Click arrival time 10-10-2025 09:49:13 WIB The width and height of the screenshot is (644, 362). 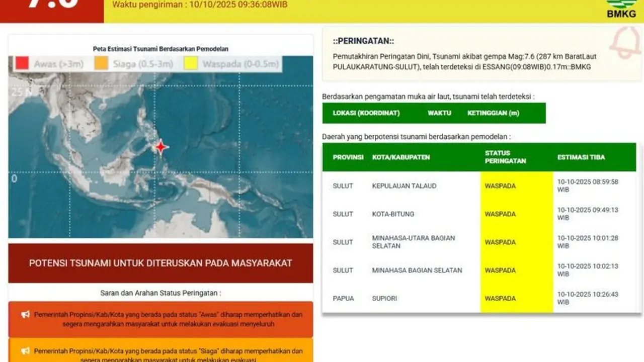click(x=588, y=214)
